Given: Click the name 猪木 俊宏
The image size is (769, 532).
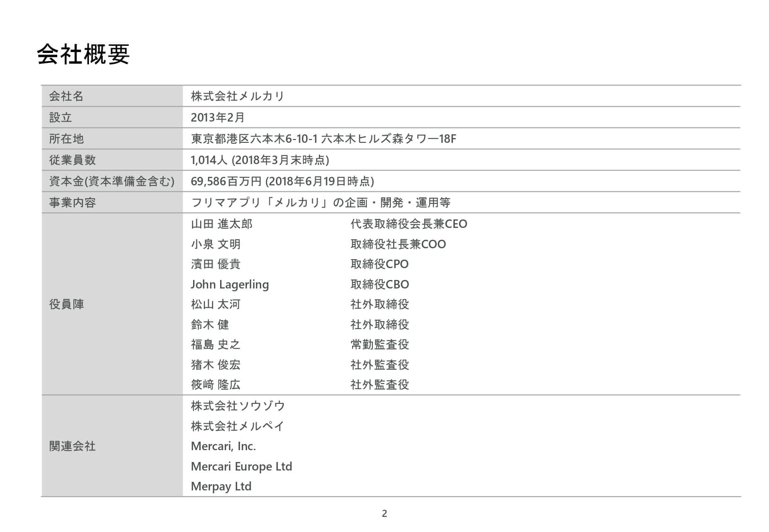Looking at the screenshot, I should (x=216, y=365).
